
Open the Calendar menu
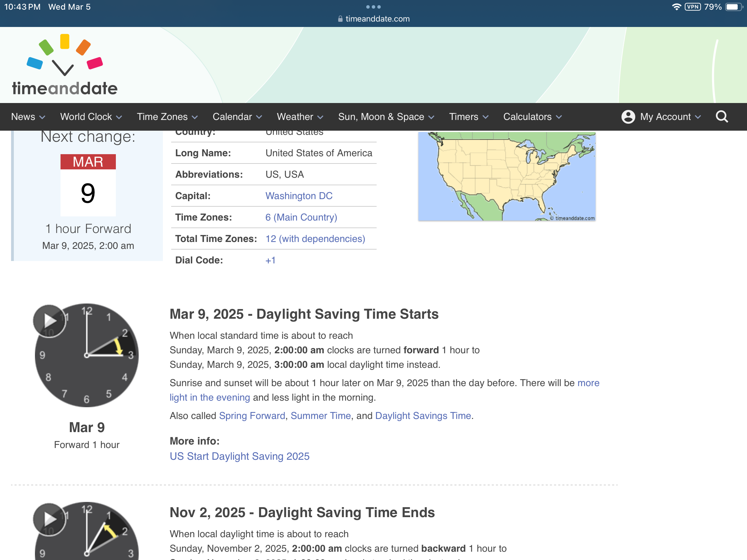(x=237, y=117)
